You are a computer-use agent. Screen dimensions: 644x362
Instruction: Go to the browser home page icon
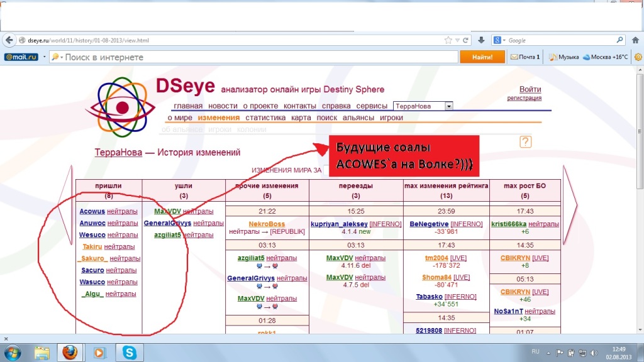click(x=636, y=40)
